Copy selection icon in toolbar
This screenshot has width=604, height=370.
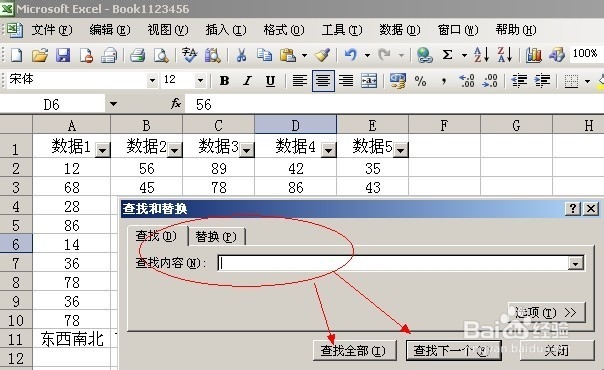tap(264, 55)
